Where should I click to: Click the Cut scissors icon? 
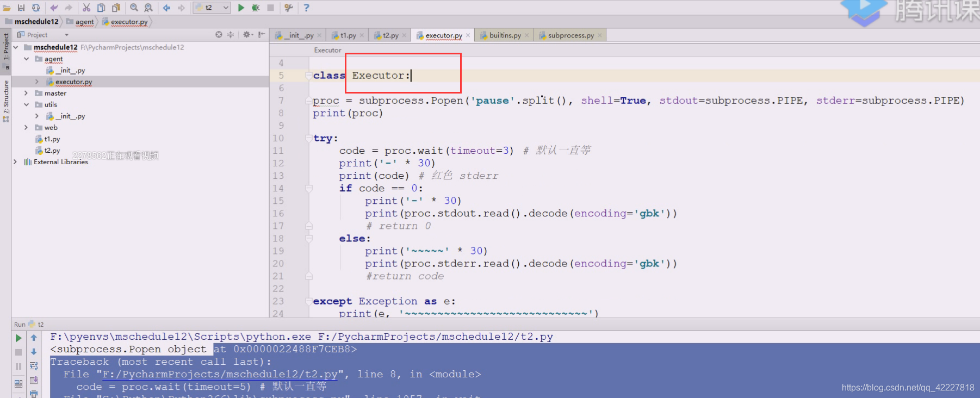(86, 8)
